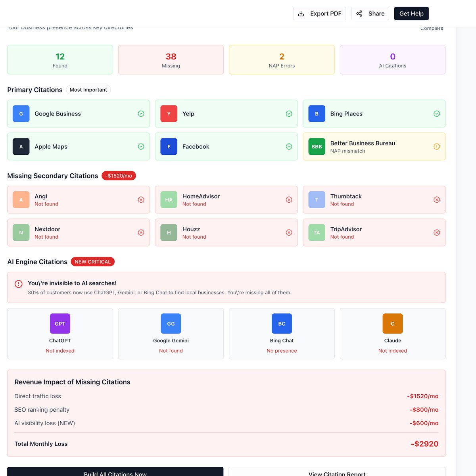
Task: Click ChatGPT Not indexed status
Action: 60,351
